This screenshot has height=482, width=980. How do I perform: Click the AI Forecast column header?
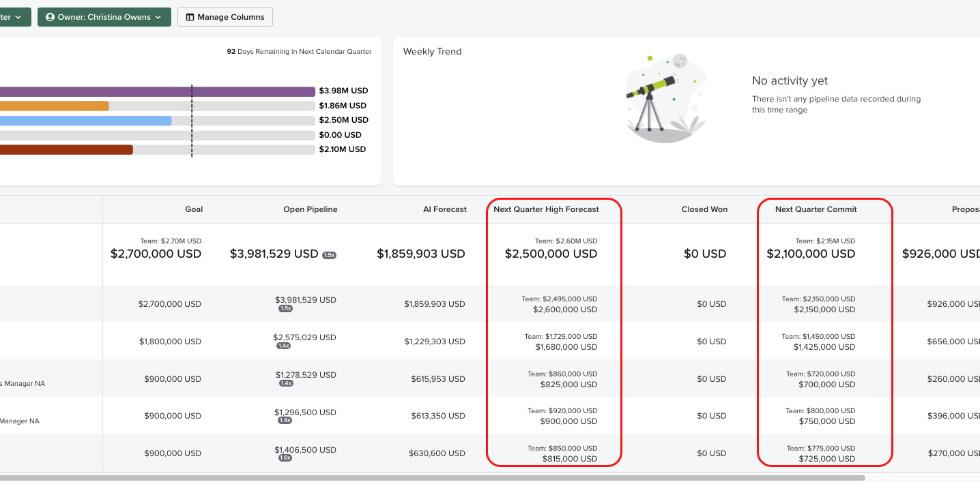point(445,209)
